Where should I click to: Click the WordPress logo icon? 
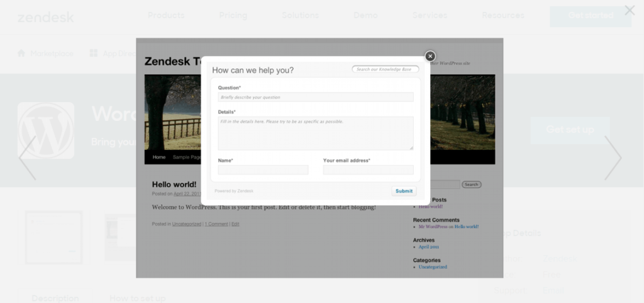[46, 130]
